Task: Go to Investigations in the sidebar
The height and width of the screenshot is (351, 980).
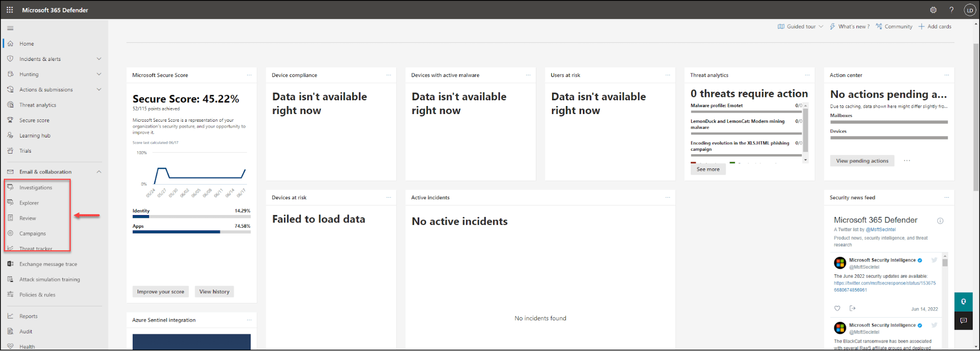Action: 36,188
